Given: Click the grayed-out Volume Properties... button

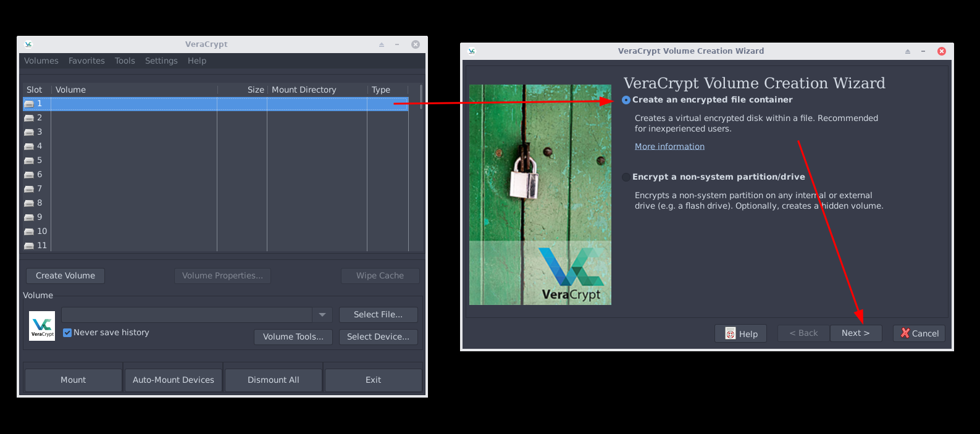Looking at the screenshot, I should 222,276.
